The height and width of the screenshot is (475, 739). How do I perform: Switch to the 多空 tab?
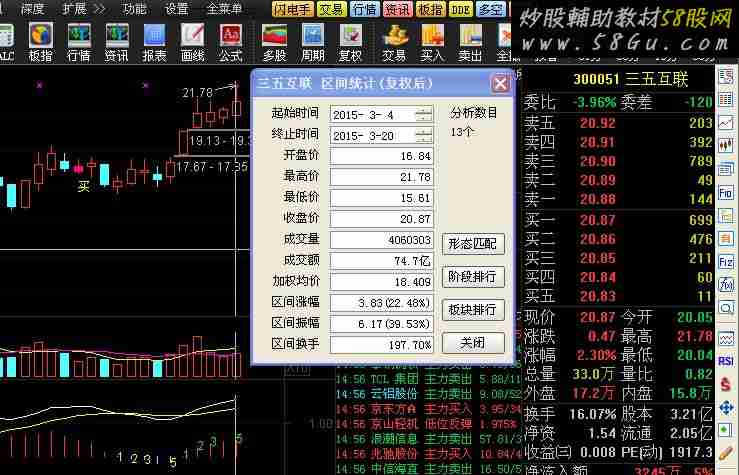[491, 9]
